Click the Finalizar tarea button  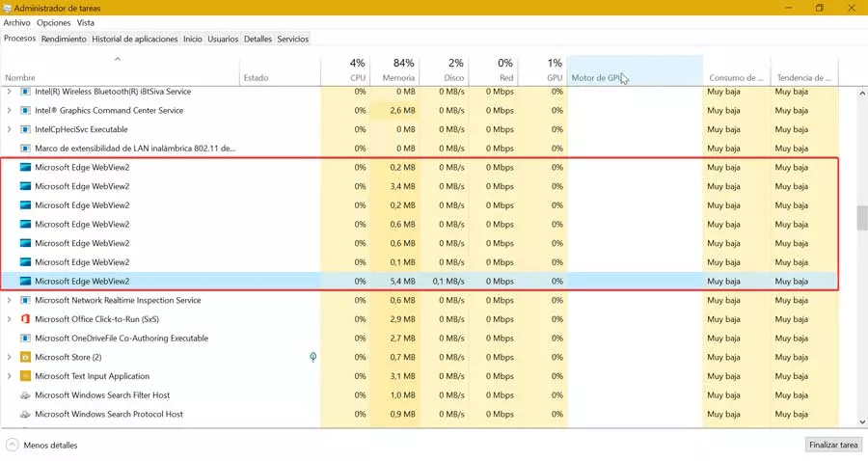point(833,445)
